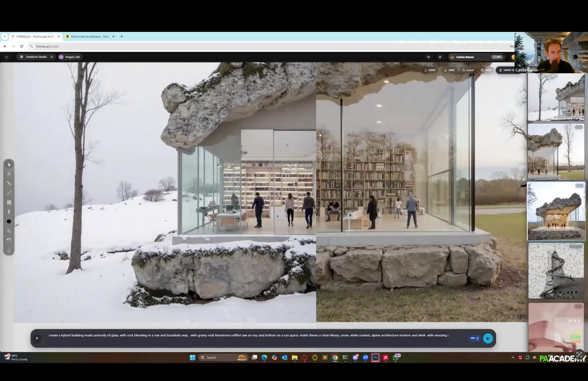Click the undo arrow icon
This screenshot has width=588, height=381.
[9, 240]
